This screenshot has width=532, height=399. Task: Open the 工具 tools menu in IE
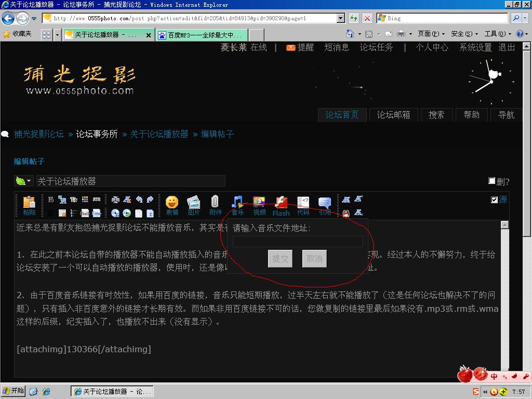click(494, 34)
